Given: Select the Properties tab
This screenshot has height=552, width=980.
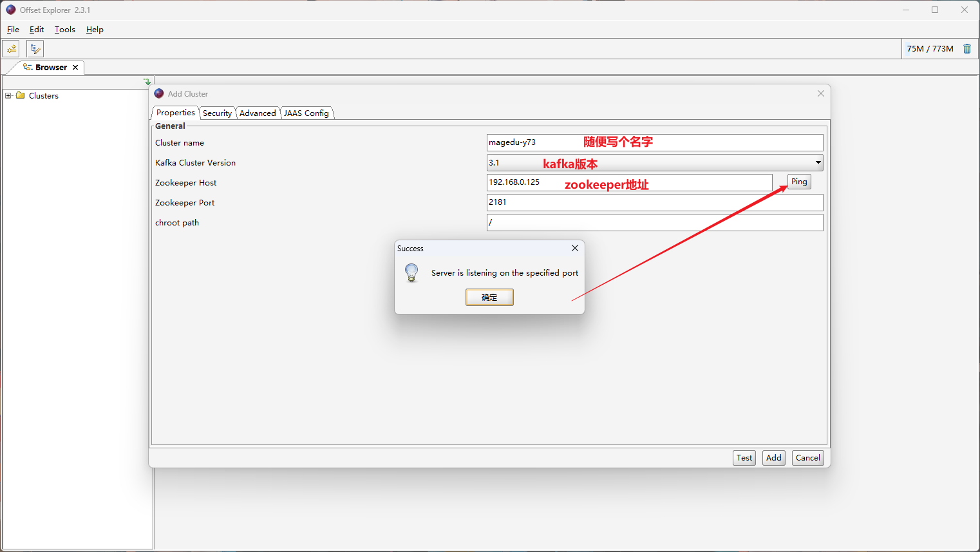Looking at the screenshot, I should pyautogui.click(x=175, y=112).
